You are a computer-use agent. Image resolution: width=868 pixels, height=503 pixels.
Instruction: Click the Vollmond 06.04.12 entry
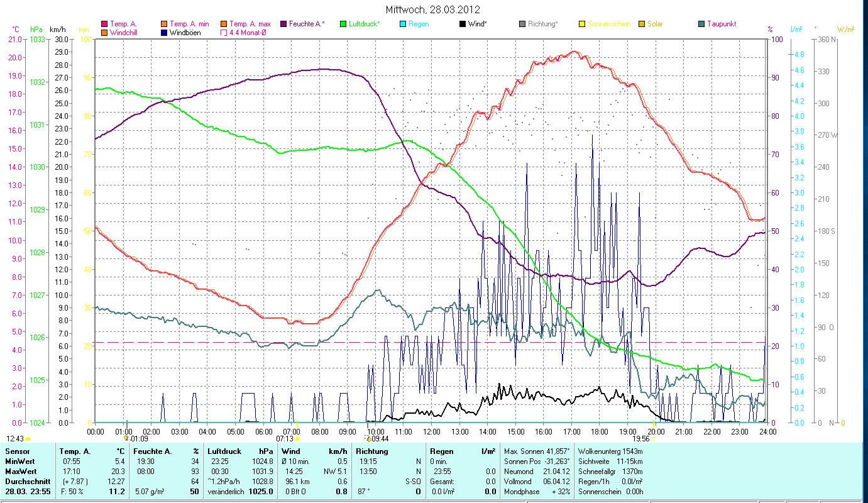(537, 481)
